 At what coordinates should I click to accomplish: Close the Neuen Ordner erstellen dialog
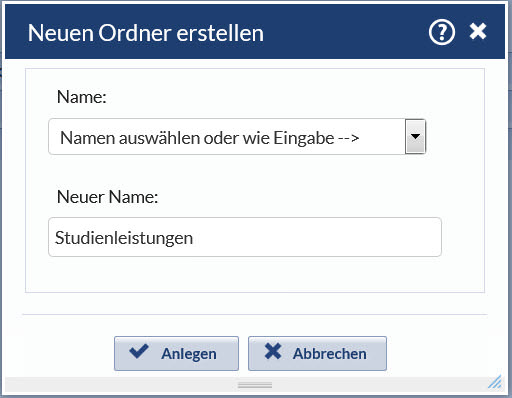click(478, 31)
